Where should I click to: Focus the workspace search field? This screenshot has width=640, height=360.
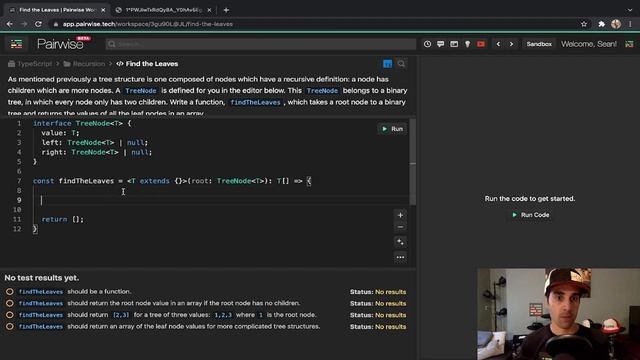(261, 44)
